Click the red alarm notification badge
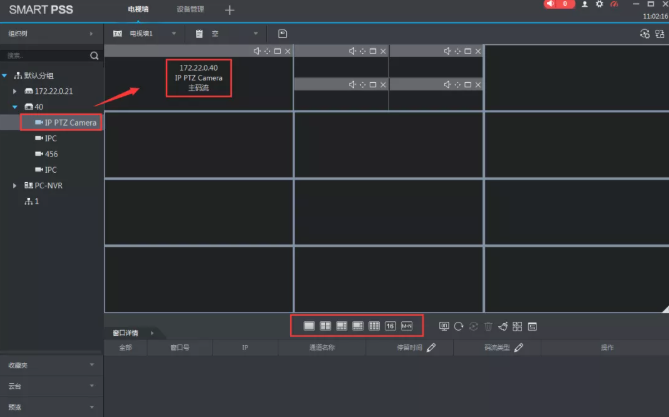The height and width of the screenshot is (417, 669). click(559, 5)
